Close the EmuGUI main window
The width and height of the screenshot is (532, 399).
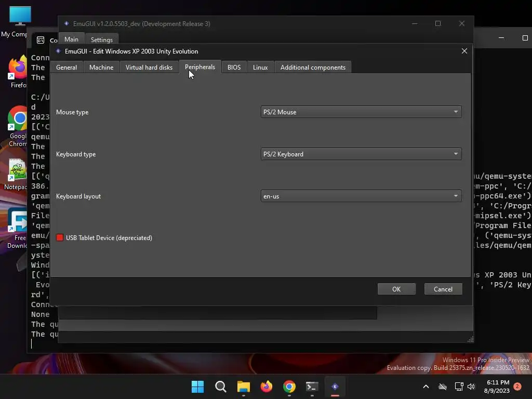click(x=462, y=23)
